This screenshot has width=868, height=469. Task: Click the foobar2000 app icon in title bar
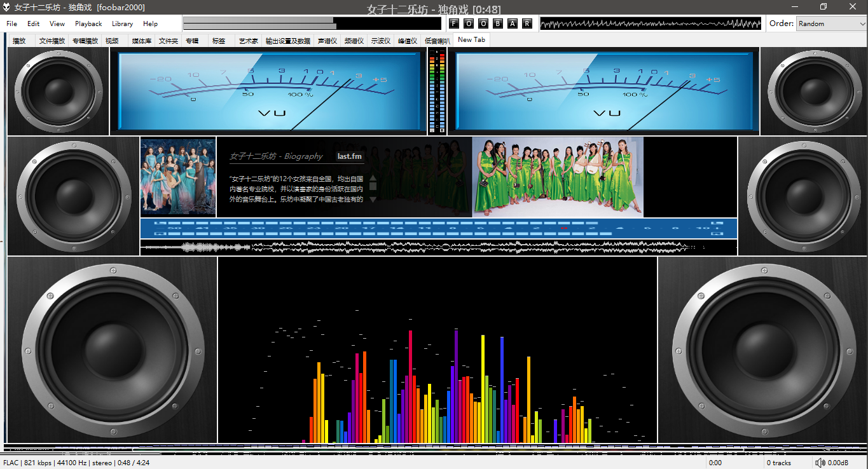click(x=6, y=7)
